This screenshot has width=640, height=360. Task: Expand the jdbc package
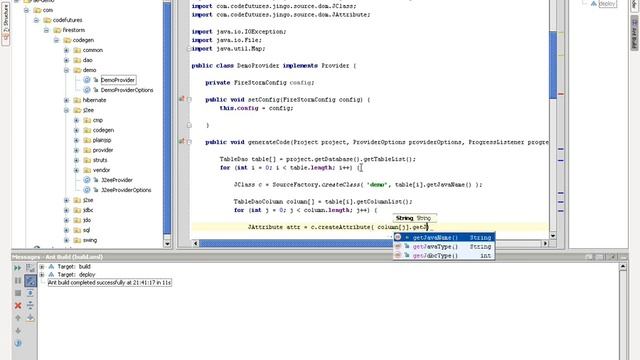tap(67, 210)
